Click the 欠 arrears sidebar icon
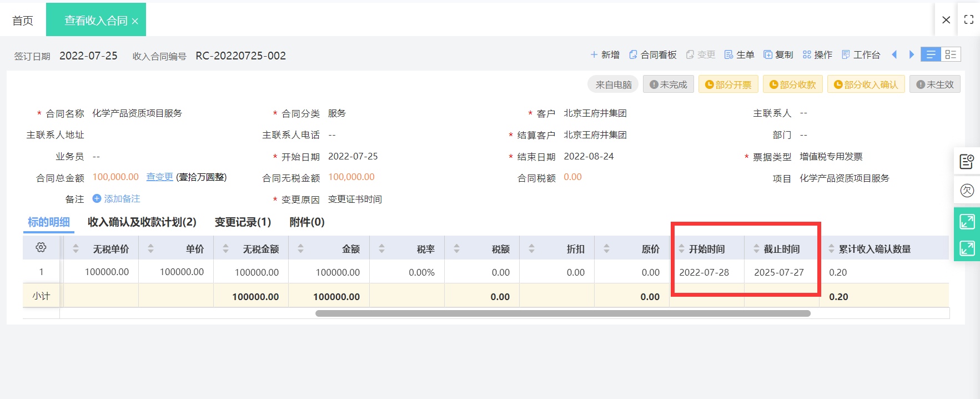The height and width of the screenshot is (399, 980). pyautogui.click(x=967, y=191)
